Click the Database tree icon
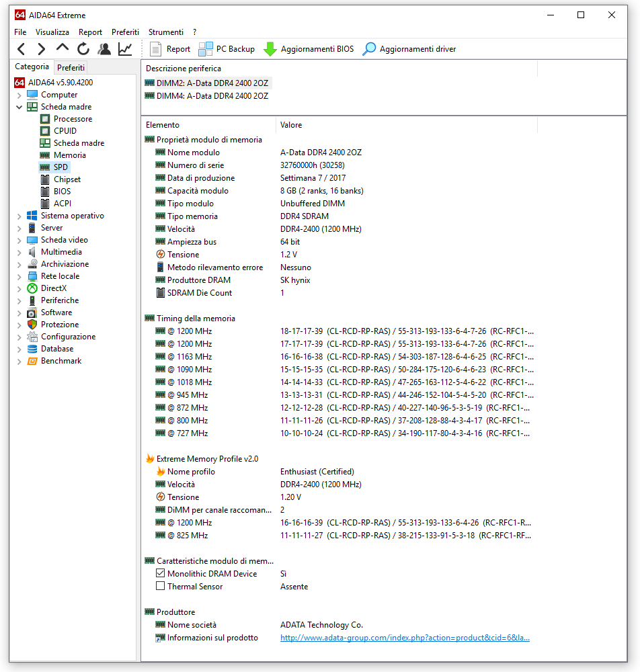This screenshot has width=640, height=672. tap(32, 349)
